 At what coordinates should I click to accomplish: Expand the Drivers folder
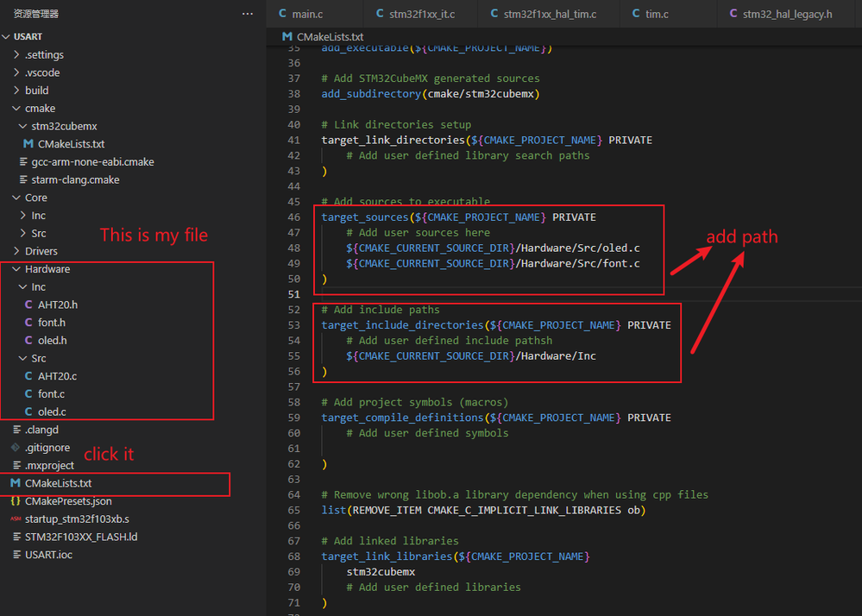[16, 250]
